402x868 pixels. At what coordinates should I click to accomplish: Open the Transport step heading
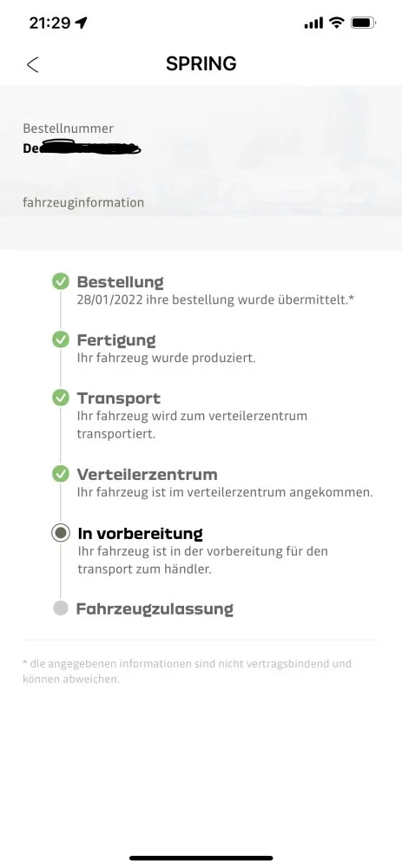[118, 398]
